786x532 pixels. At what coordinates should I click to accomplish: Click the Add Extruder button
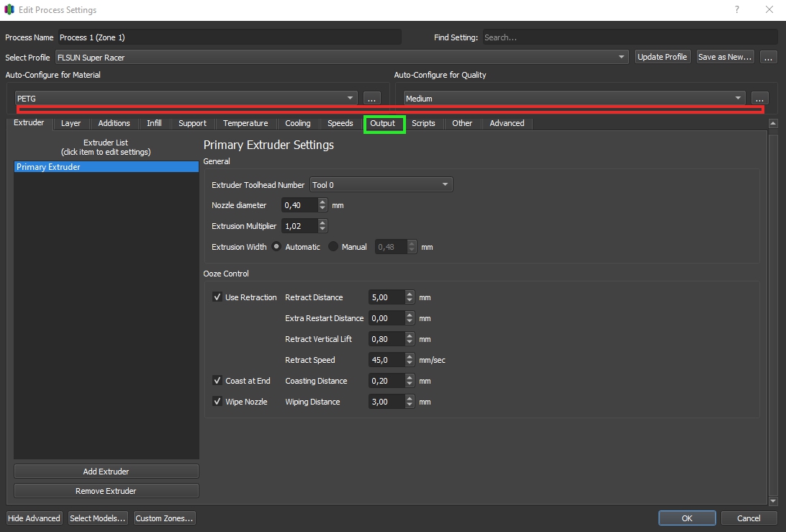coord(106,472)
